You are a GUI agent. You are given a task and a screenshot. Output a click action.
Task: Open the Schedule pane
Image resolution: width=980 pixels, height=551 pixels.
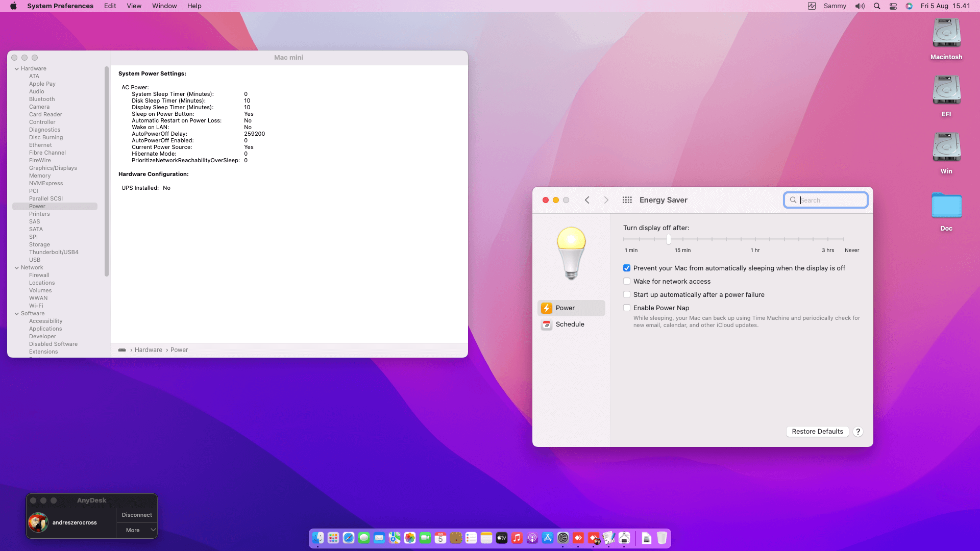point(570,324)
